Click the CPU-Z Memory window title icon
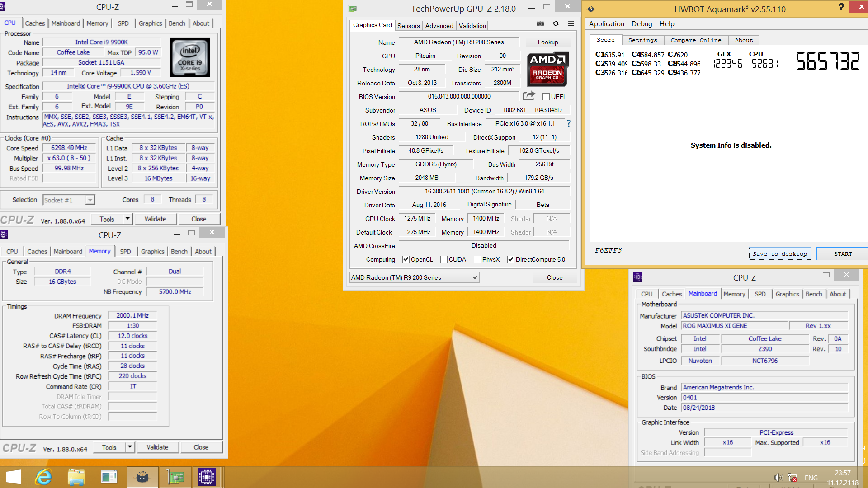868x488 pixels. coord(4,234)
